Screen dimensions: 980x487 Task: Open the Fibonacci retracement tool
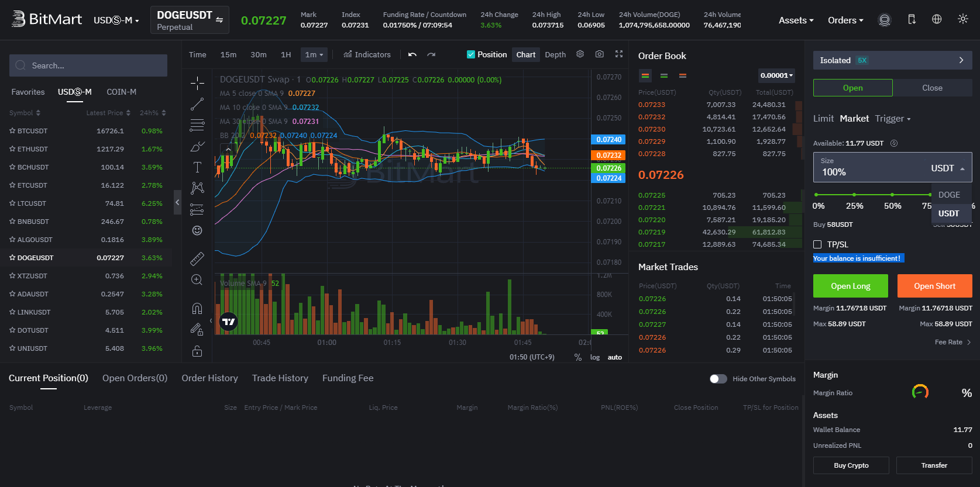(x=197, y=125)
